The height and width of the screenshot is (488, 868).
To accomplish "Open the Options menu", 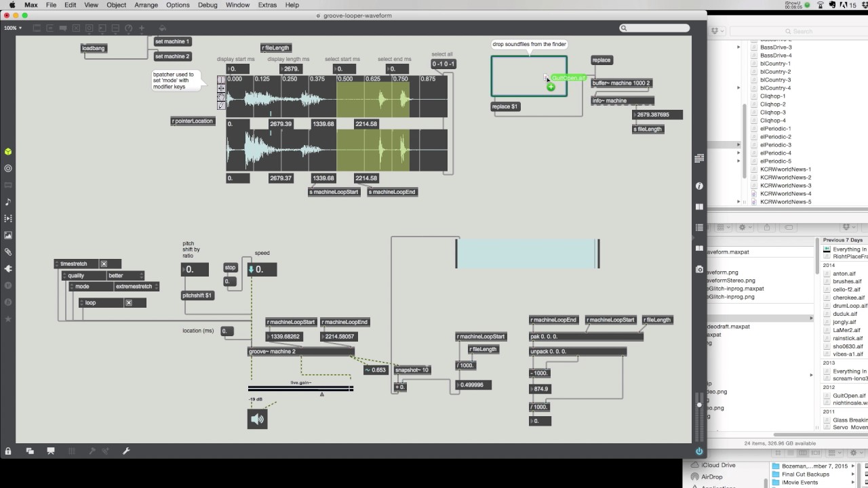I will point(178,5).
